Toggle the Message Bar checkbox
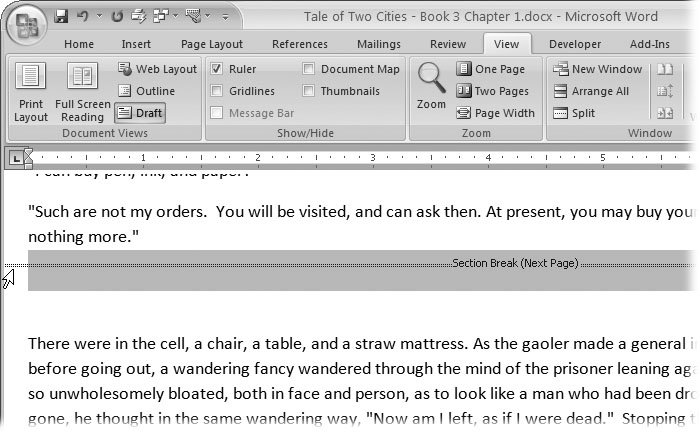Viewport: 700px width, 432px height. pyautogui.click(x=217, y=112)
